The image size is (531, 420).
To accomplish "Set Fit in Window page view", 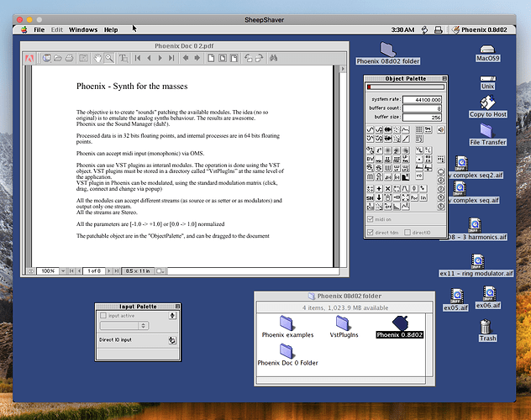I will (223, 58).
